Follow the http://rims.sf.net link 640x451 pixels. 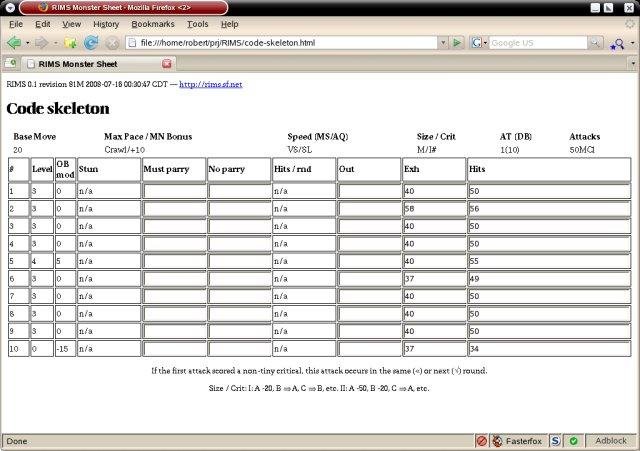(211, 84)
